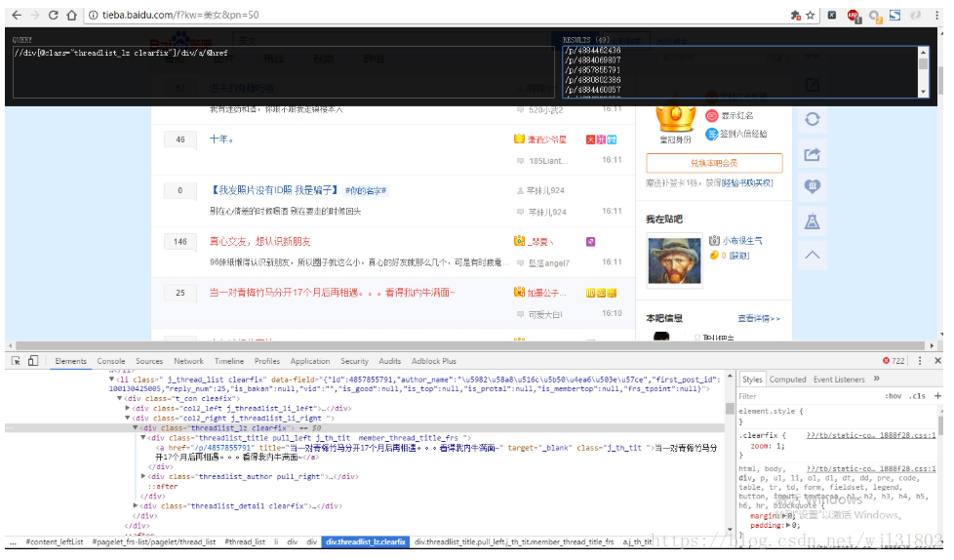Click the heart-bubble icon in right sidebar

813,187
